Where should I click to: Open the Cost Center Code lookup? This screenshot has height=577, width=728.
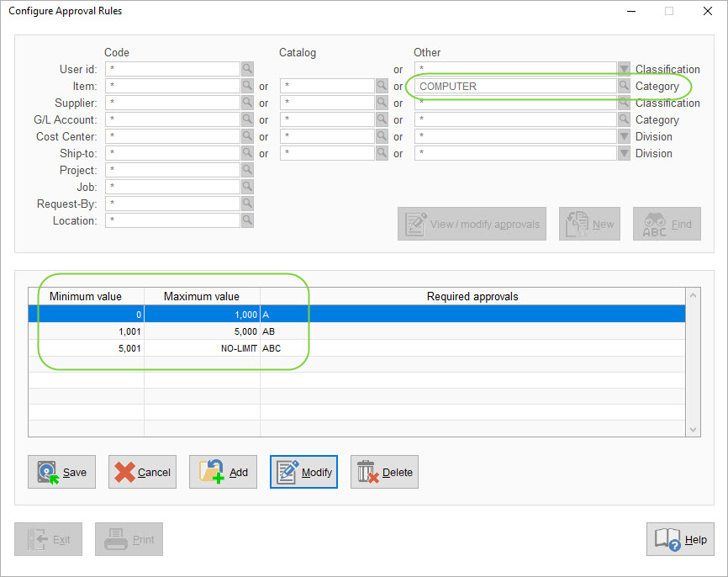(248, 136)
